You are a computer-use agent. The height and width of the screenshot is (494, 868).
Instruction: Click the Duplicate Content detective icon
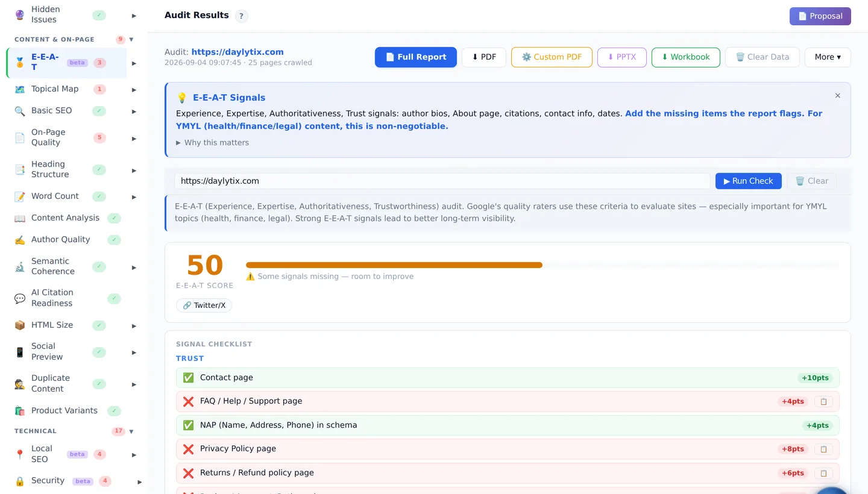[20, 384]
